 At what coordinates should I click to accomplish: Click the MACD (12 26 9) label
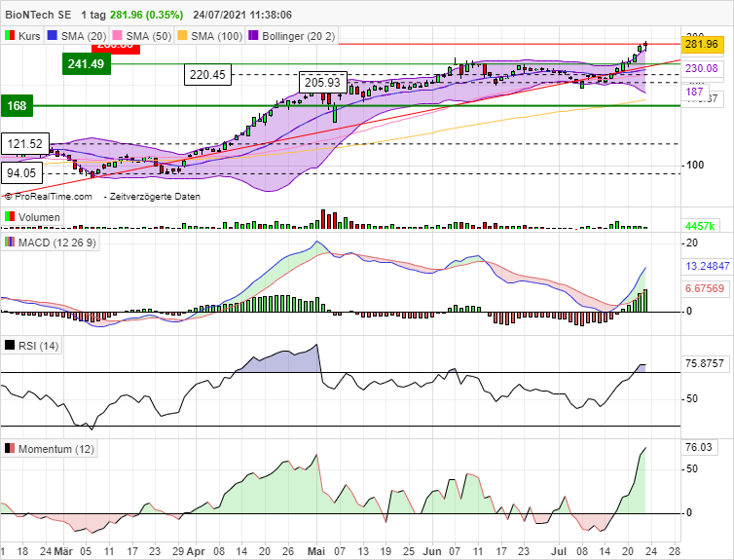click(57, 243)
